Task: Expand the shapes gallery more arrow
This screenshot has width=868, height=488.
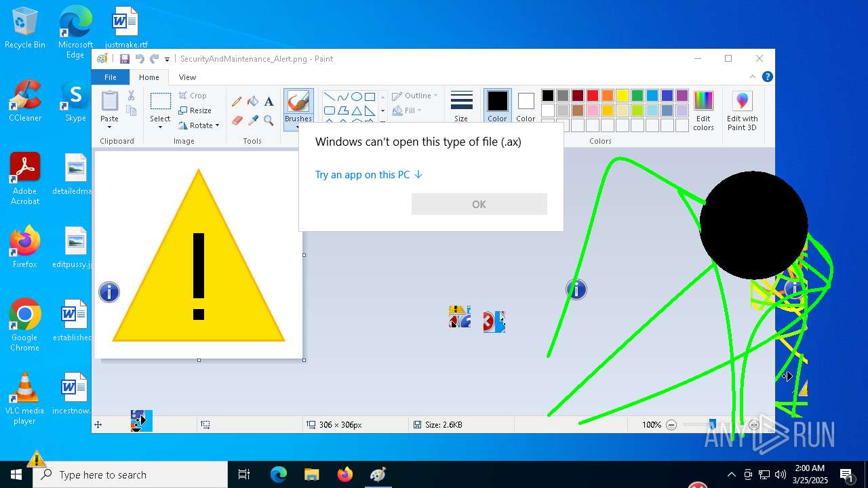Action: coord(382,121)
